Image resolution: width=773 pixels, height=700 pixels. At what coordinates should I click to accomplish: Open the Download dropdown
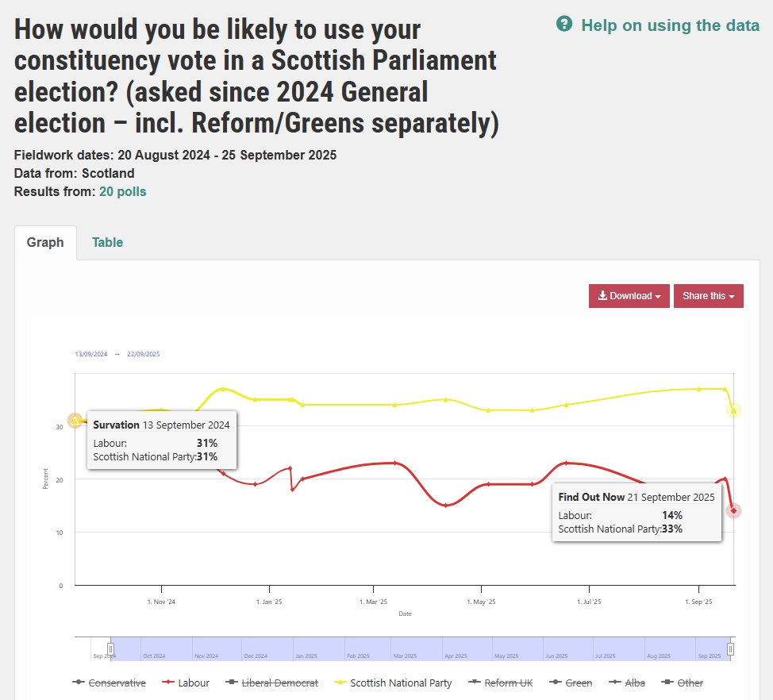coord(629,296)
